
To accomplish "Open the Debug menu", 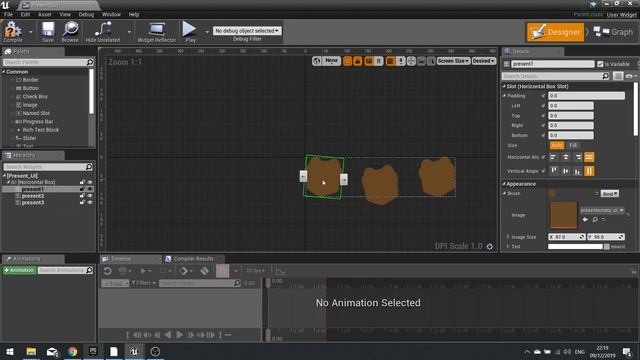I will 86,14.
